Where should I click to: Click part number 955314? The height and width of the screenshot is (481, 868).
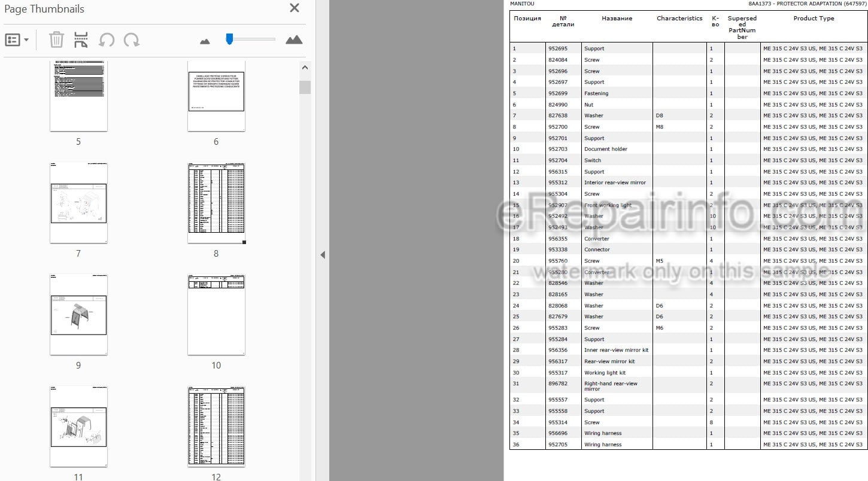[x=557, y=422]
